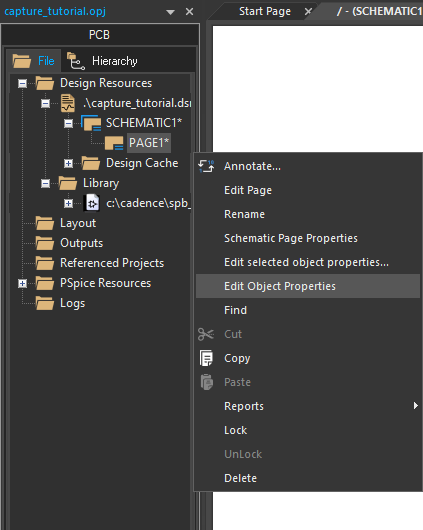Click the Hierarchy tab tree icon
The image size is (423, 530).
tap(76, 61)
